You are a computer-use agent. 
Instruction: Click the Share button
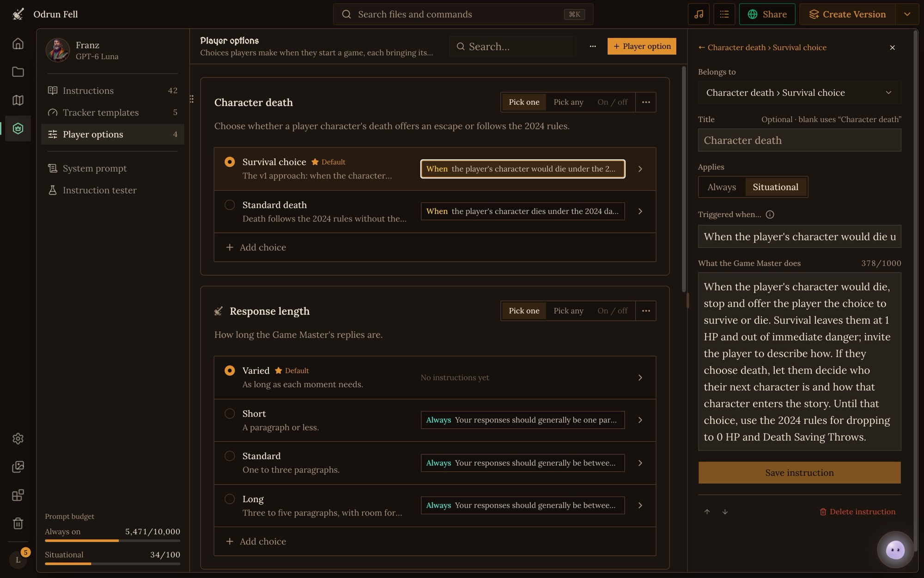[x=767, y=14]
